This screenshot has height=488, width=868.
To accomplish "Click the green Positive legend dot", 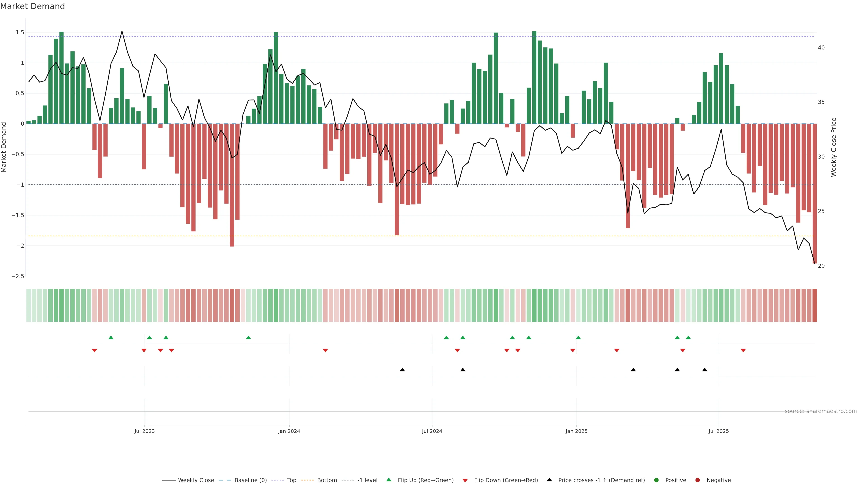I will [x=656, y=480].
